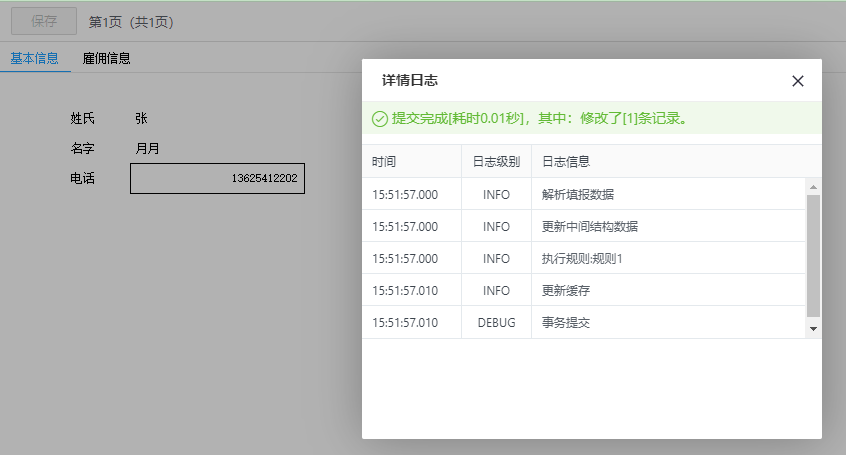The image size is (846, 455).
Task: Select the 更新缓存 log row
Action: coord(566,290)
